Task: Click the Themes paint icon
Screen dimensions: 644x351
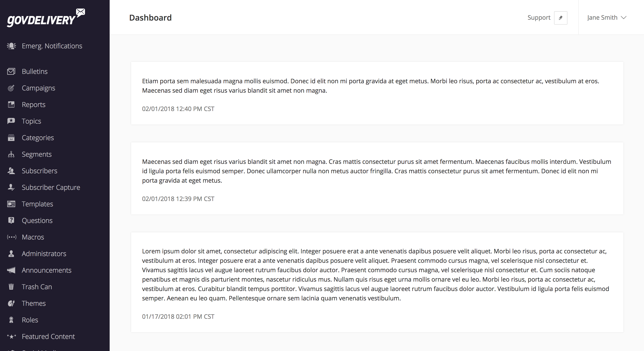Action: (x=11, y=303)
